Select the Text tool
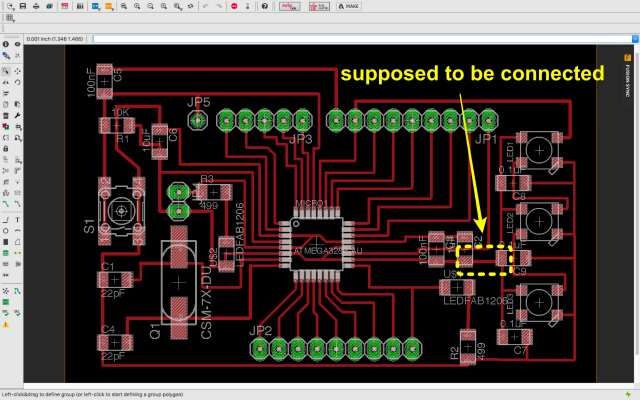Screen dimensions: 640x400 click(18, 220)
